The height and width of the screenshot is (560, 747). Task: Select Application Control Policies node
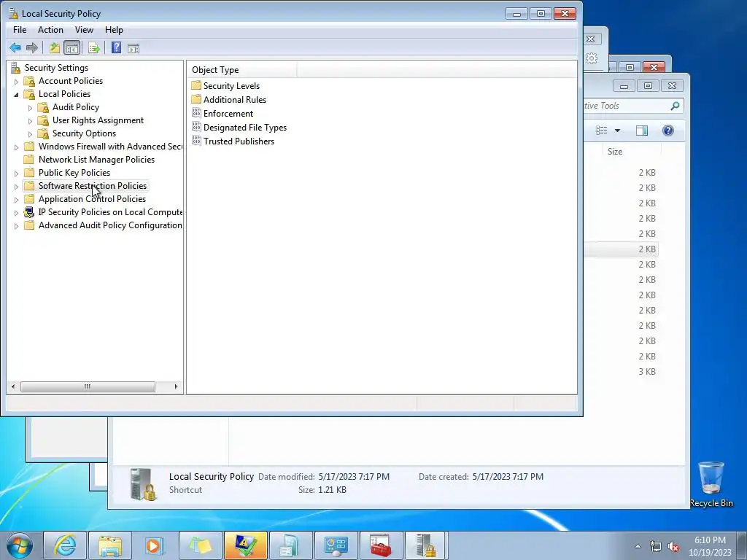pos(92,199)
